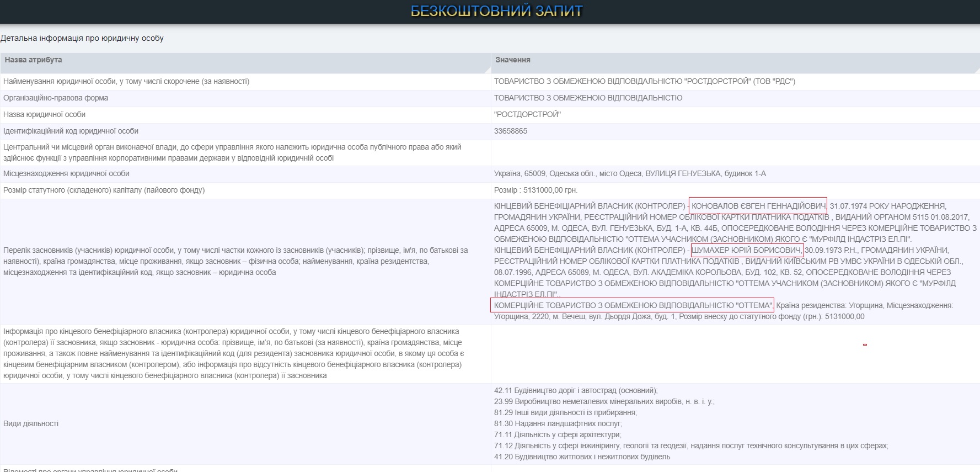980x472 pixels.
Task: Click 'Назва юридичної особи' attribute label
Action: click(45, 114)
